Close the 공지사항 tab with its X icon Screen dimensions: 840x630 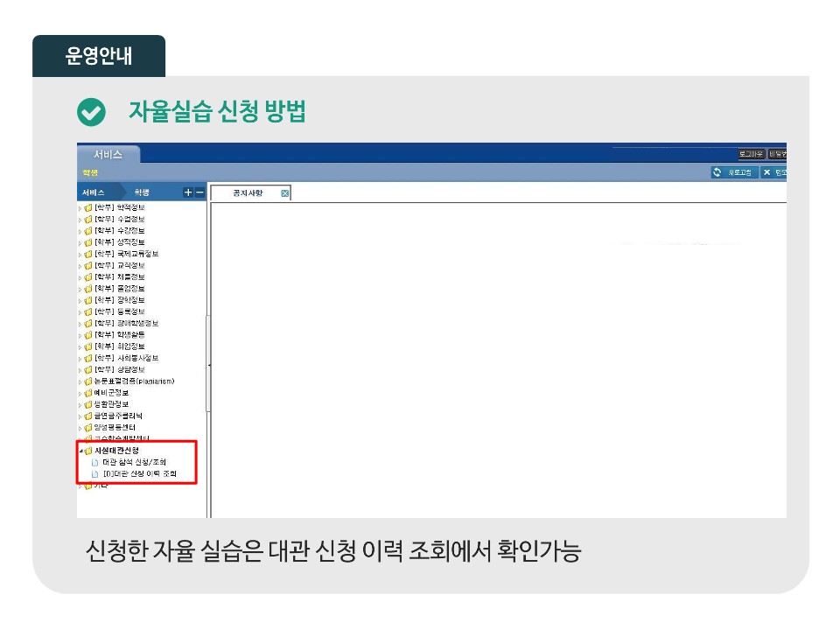tap(285, 193)
